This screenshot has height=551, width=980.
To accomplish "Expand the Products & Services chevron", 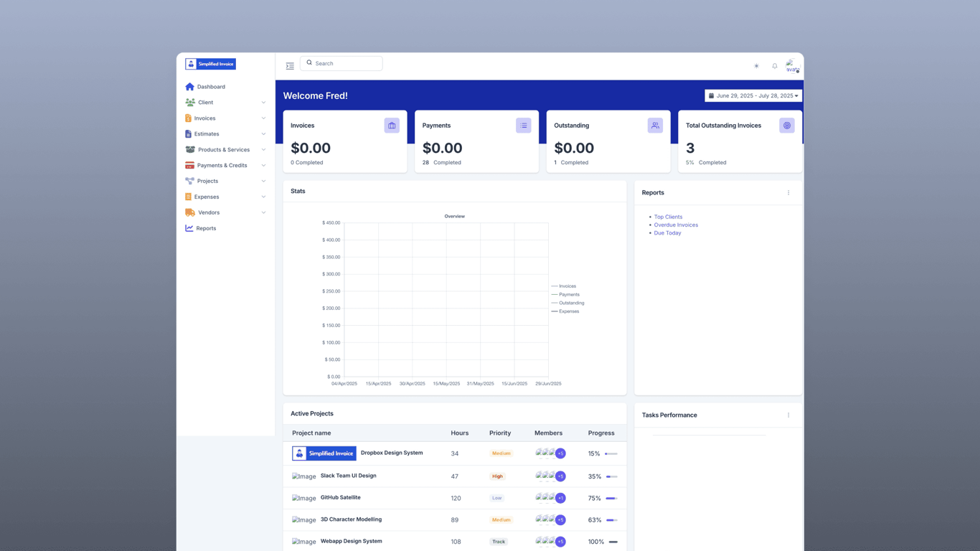I will point(263,150).
